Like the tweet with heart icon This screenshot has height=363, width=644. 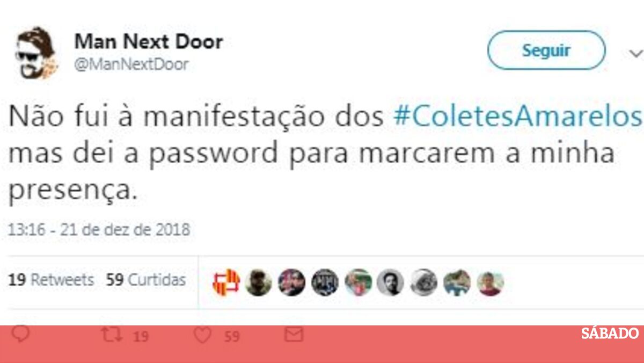pos(202,336)
